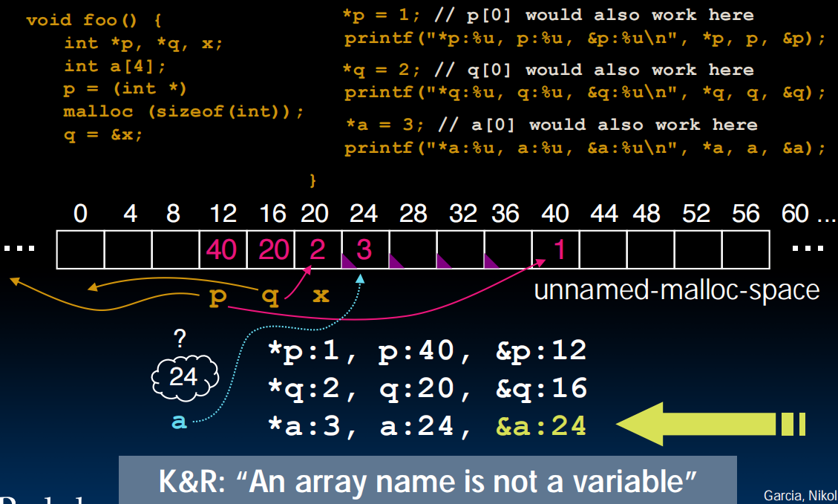
Task: Click the 'malloc (sizeof(int));' line
Action: [183, 111]
